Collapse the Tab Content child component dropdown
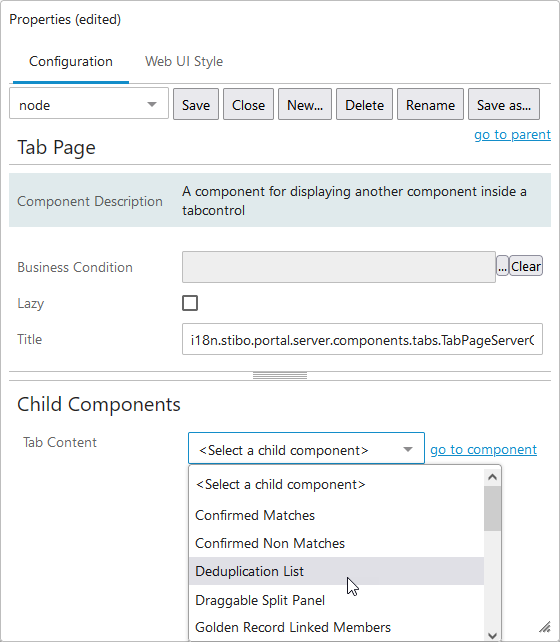Screen dimensions: 560x642 [x=306, y=448]
